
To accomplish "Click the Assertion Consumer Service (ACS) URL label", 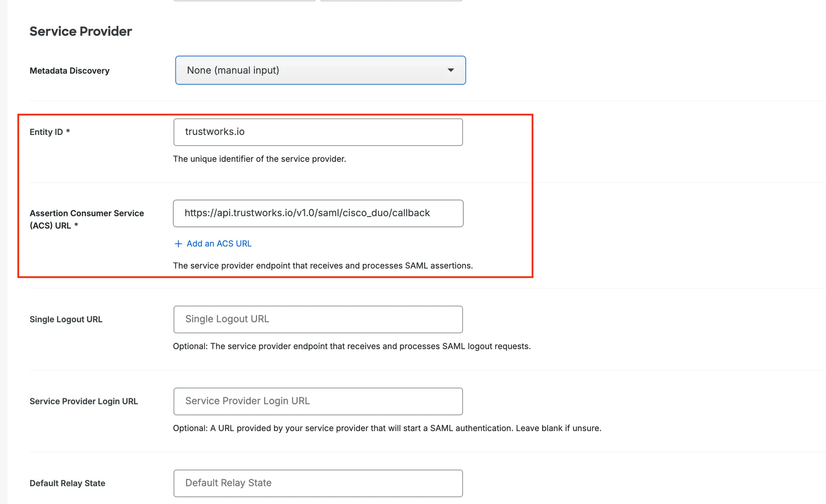I will 87,219.
